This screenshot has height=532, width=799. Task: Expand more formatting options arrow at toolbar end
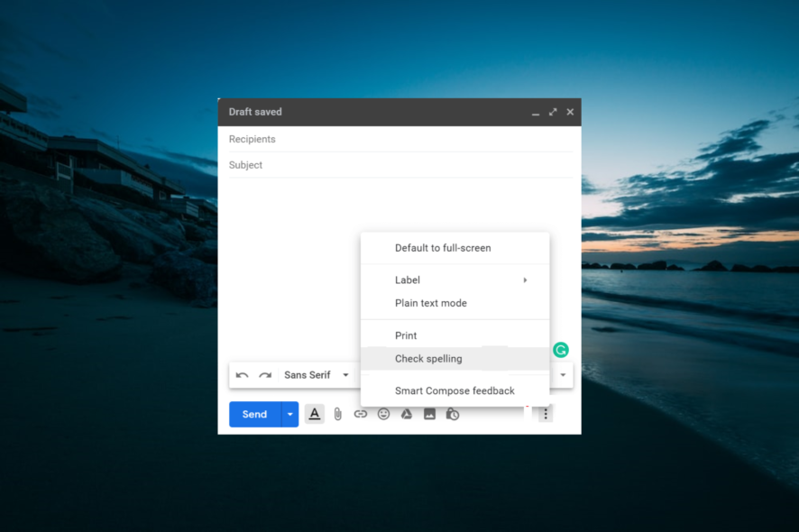[563, 375]
